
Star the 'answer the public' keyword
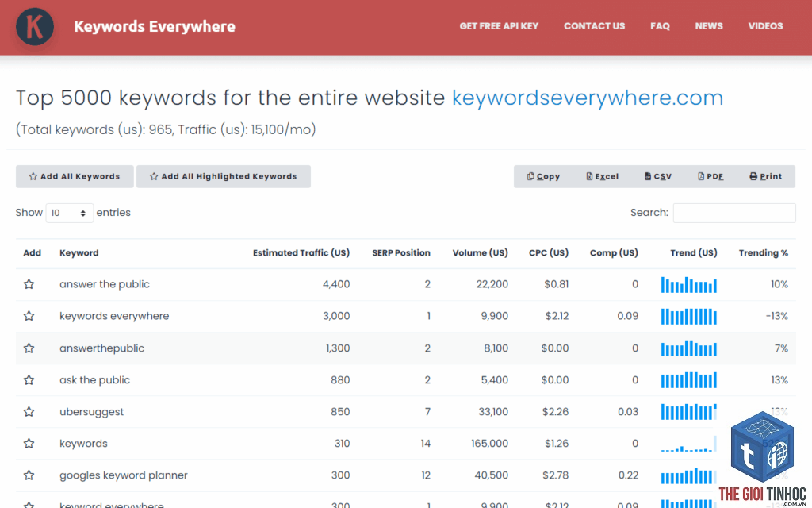click(29, 284)
